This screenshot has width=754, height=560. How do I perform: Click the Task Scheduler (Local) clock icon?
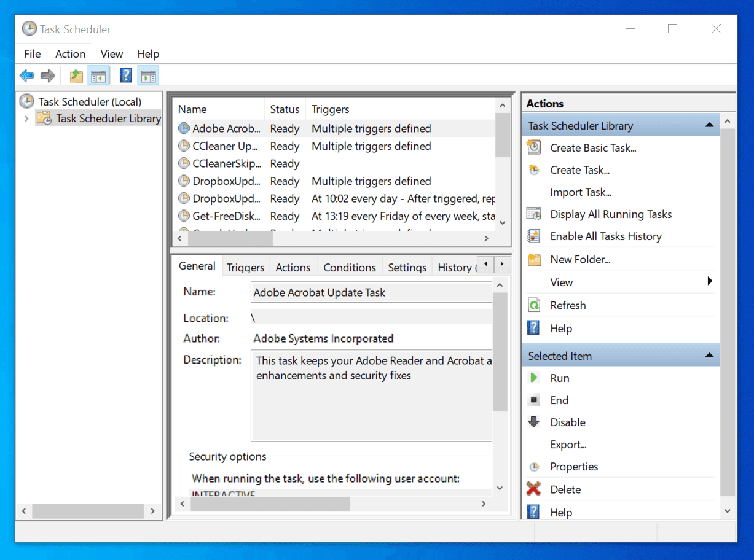27,101
